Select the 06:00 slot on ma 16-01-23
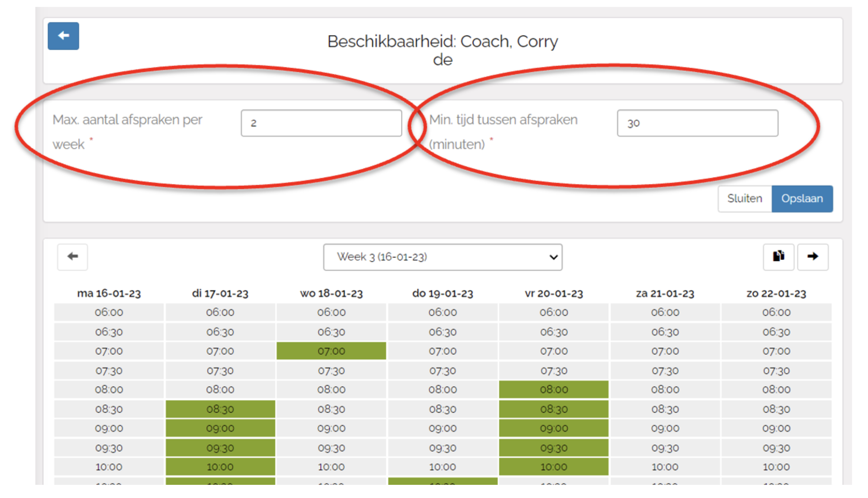This screenshot has height=498, width=868. click(x=109, y=312)
